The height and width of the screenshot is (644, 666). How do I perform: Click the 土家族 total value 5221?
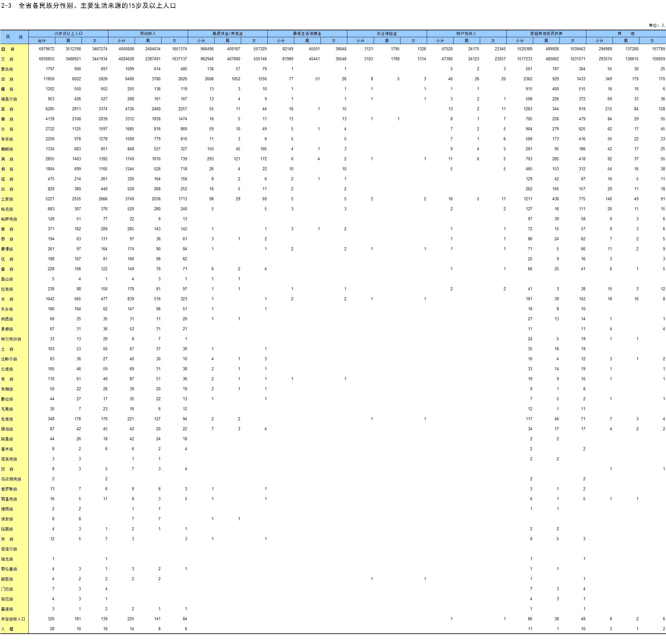tap(50, 199)
